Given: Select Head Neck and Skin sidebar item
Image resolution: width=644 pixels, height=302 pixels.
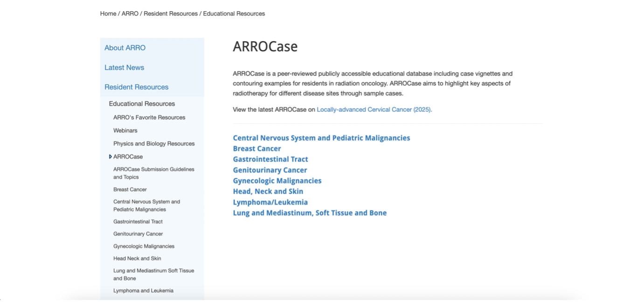Looking at the screenshot, I should (x=137, y=259).
